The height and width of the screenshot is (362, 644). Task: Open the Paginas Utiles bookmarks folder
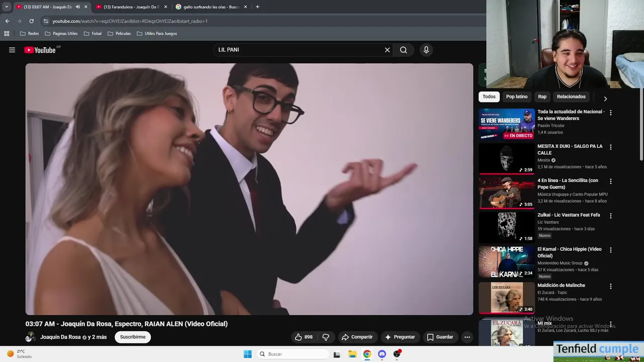pos(61,34)
